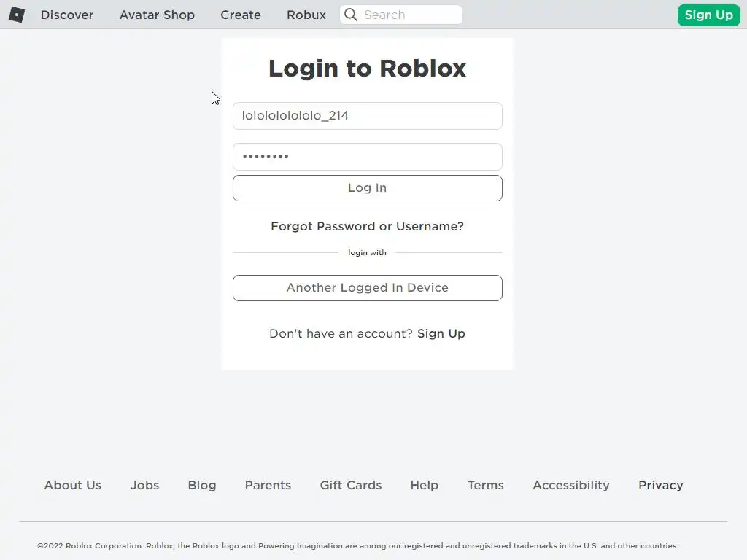The width and height of the screenshot is (747, 560).
Task: Select the password field
Action: coord(368,157)
